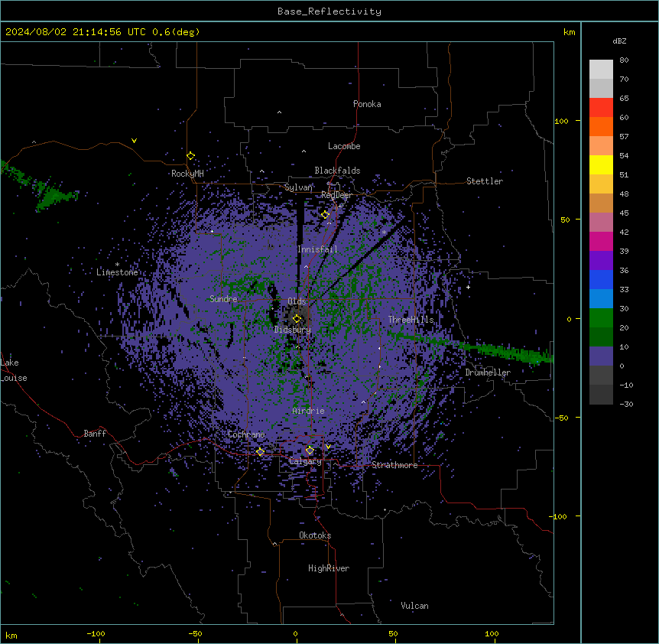This screenshot has height=644, width=659.
Task: Click the yellow diamond marker above RockyMH
Action: 191,156
